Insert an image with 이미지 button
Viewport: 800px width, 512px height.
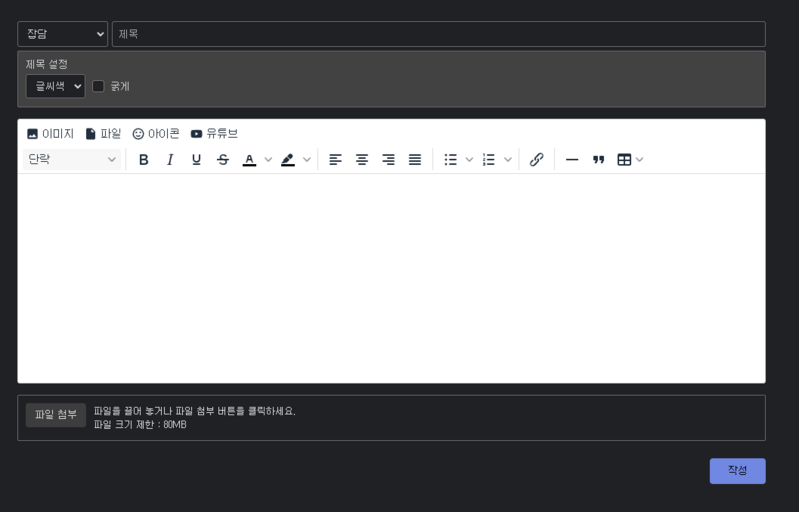click(x=50, y=134)
